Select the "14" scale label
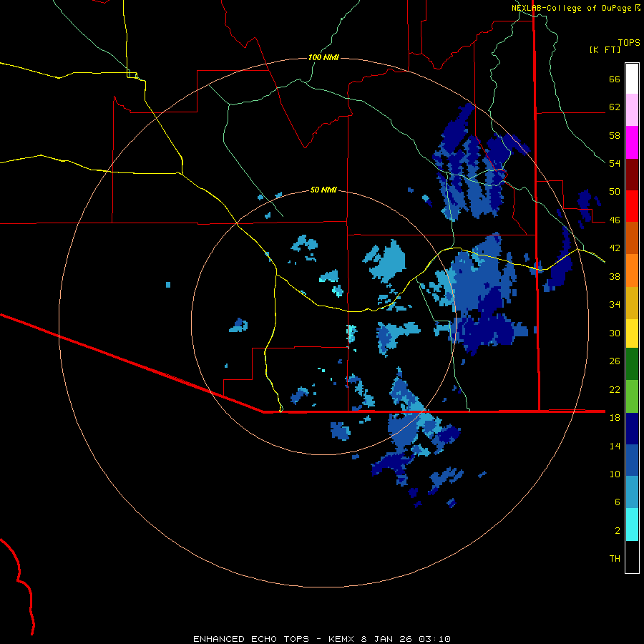This screenshot has height=644, width=644. tap(615, 446)
